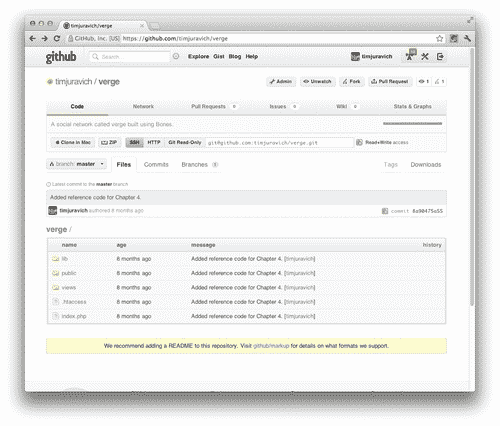Click the Fork button
This screenshot has height=426, width=500.
[x=352, y=81]
